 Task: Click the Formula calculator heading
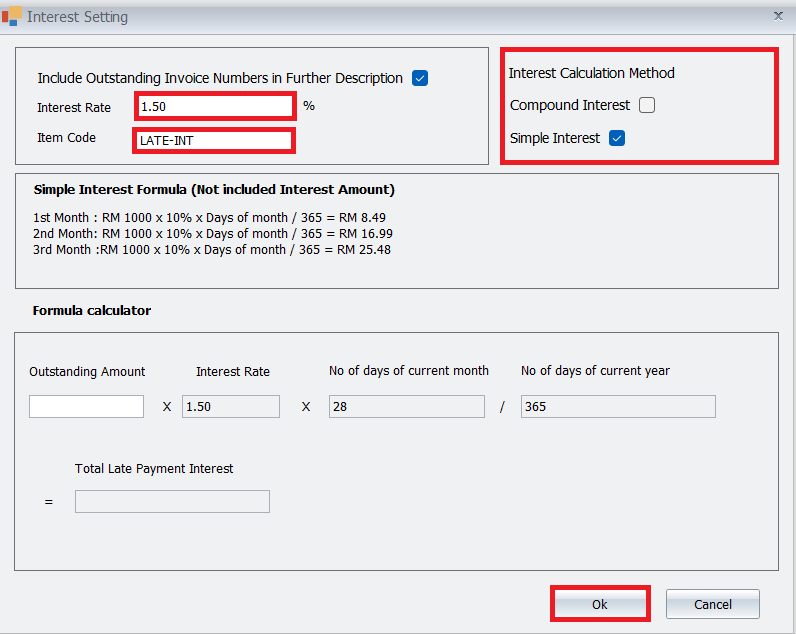tap(92, 310)
